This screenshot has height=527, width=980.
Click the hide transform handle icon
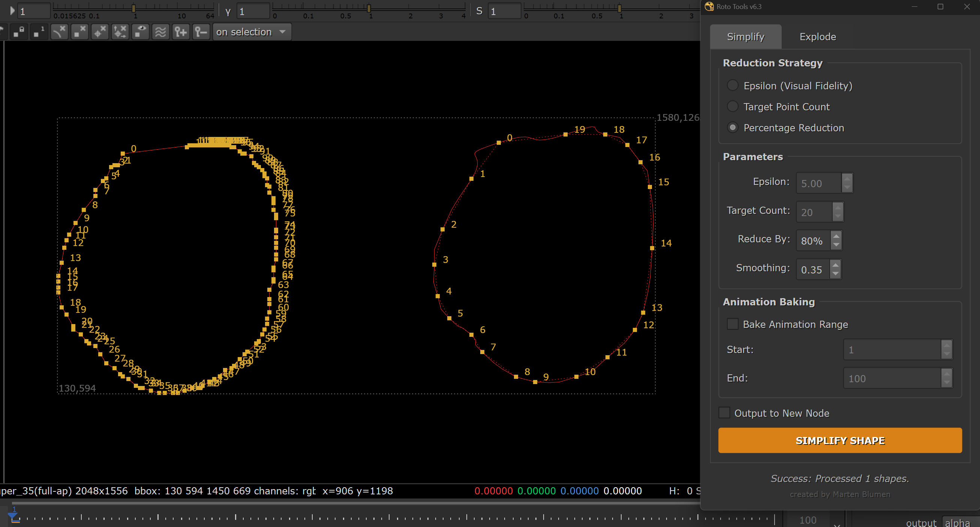click(100, 32)
